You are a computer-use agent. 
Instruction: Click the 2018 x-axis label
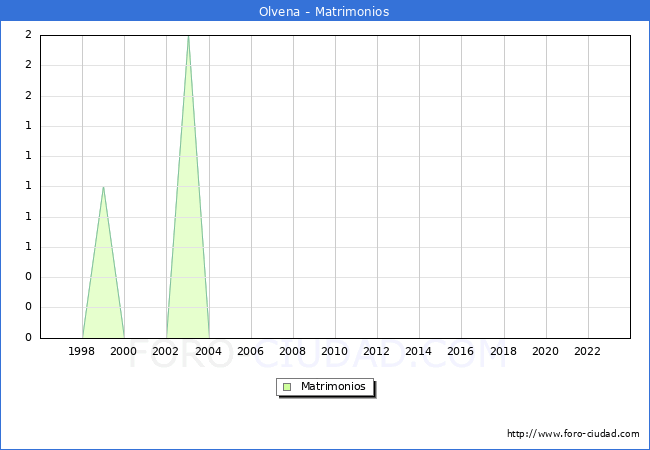503,351
